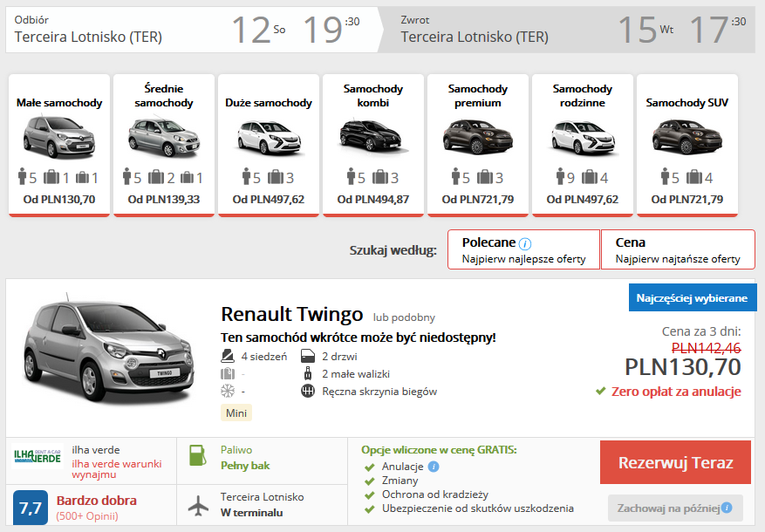Select the Małe samochody category card
This screenshot has width=765, height=532.
(x=59, y=145)
